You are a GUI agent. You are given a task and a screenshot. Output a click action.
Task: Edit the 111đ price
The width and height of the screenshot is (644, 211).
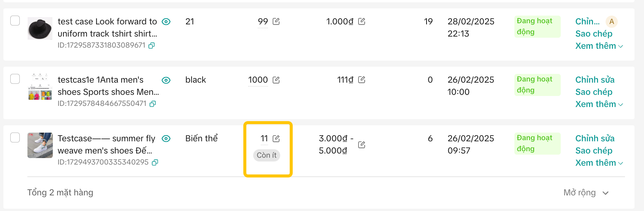coord(362,80)
